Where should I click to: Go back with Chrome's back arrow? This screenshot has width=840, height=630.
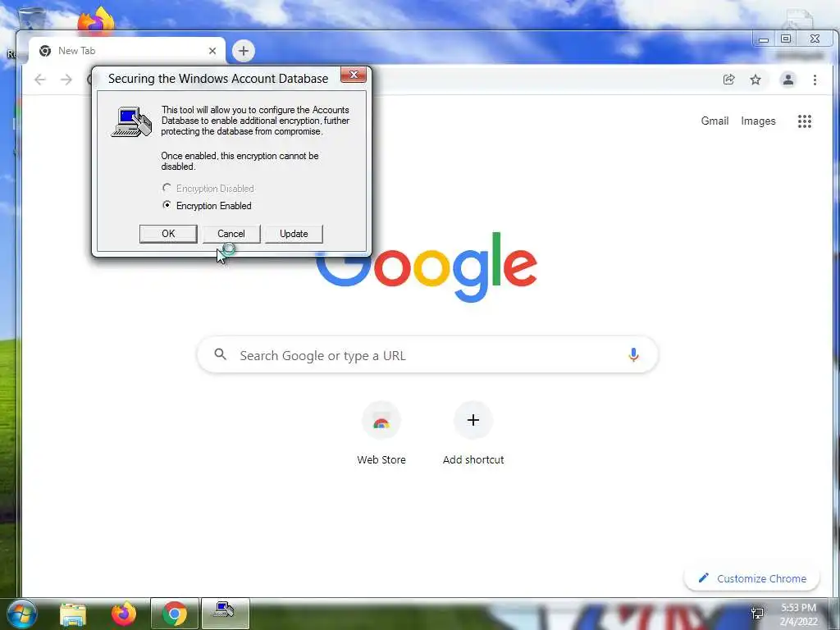tap(40, 80)
